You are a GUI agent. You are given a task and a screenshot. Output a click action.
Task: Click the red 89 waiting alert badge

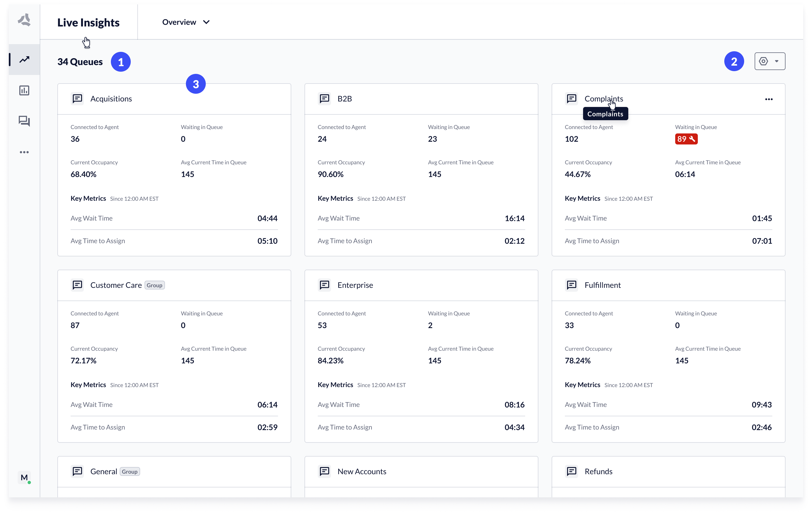click(x=686, y=139)
